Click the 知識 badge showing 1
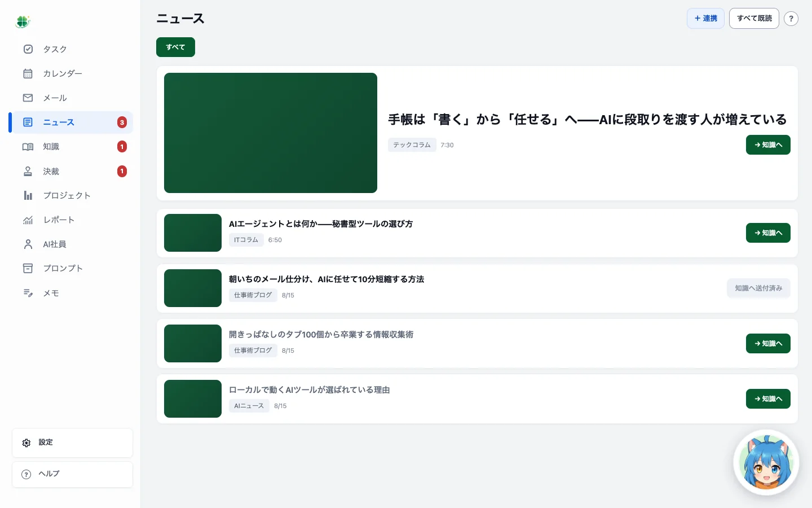This screenshot has width=812, height=508. click(122, 147)
